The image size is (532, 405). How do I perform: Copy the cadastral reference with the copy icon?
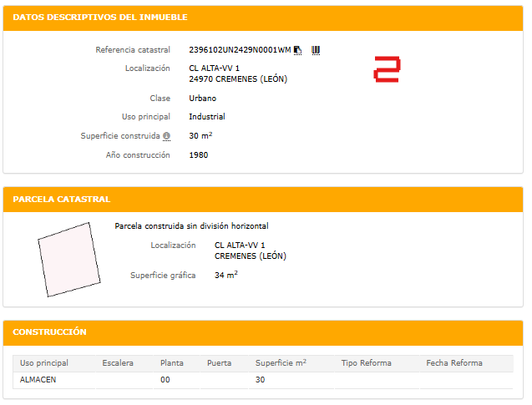(298, 50)
